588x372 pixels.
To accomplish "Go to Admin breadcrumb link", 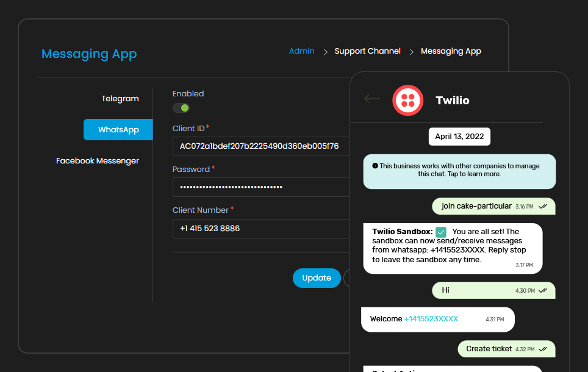I will click(x=301, y=51).
